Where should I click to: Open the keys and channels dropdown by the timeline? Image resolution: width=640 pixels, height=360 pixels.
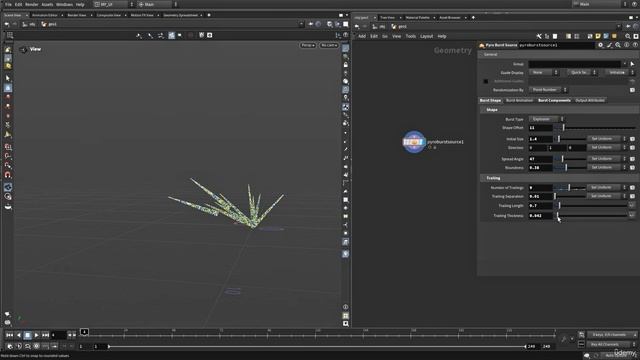[611, 335]
